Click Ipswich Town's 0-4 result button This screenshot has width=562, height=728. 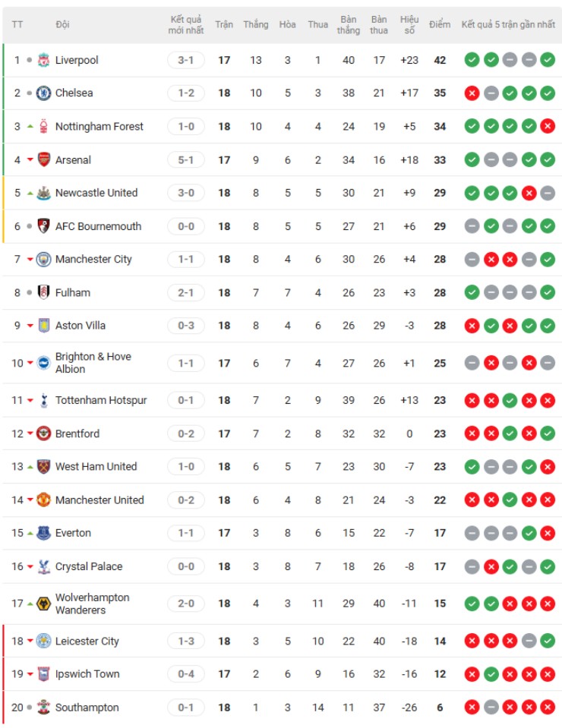tap(186, 674)
